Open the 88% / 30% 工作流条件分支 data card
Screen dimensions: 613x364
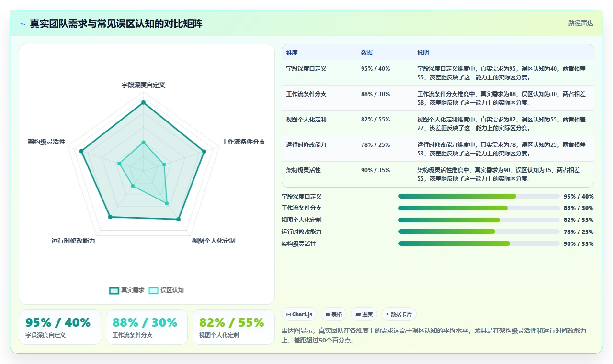(x=147, y=327)
